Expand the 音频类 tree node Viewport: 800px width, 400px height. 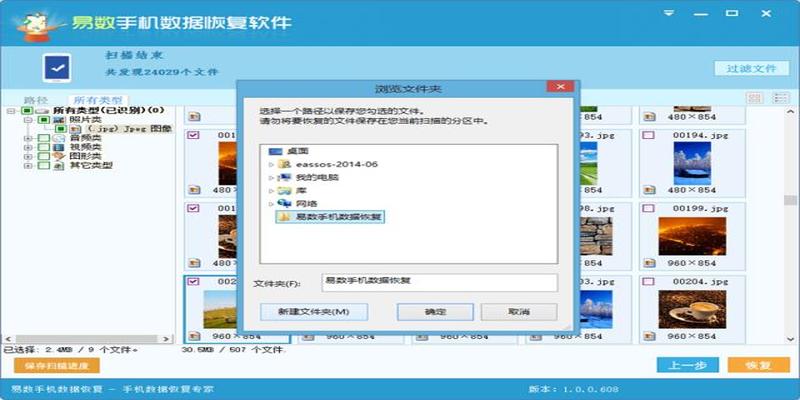click(x=29, y=138)
